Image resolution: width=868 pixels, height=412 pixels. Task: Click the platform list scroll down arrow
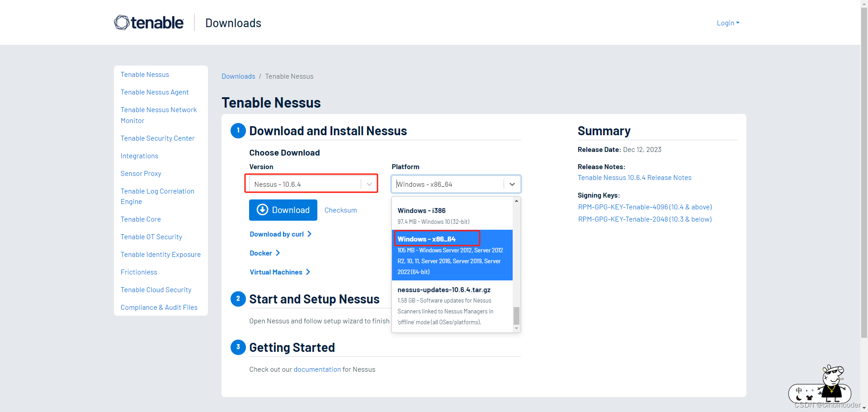point(516,329)
